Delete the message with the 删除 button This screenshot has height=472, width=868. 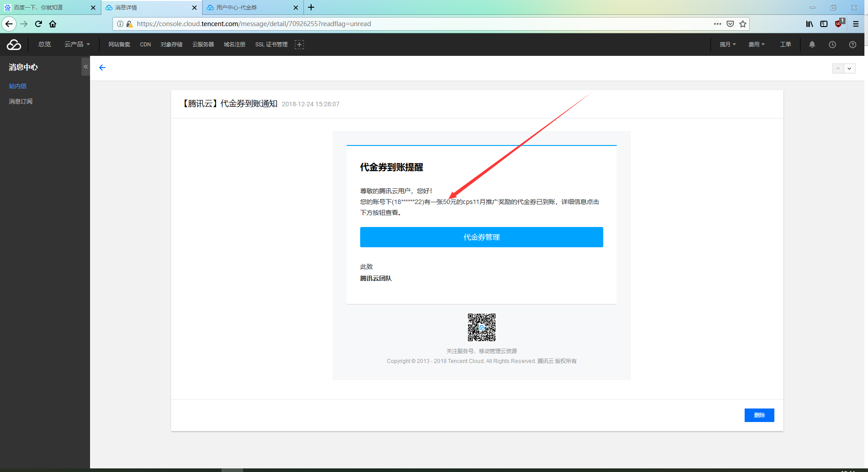[759, 415]
